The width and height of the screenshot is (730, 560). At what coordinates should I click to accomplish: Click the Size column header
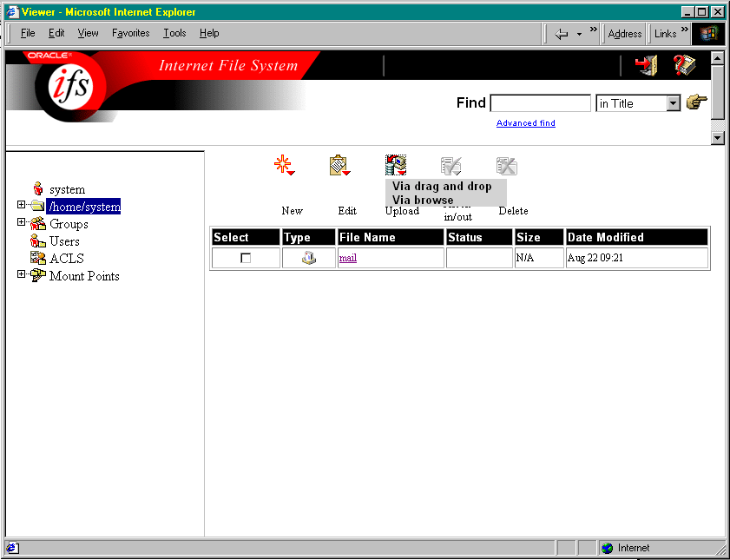pos(539,237)
